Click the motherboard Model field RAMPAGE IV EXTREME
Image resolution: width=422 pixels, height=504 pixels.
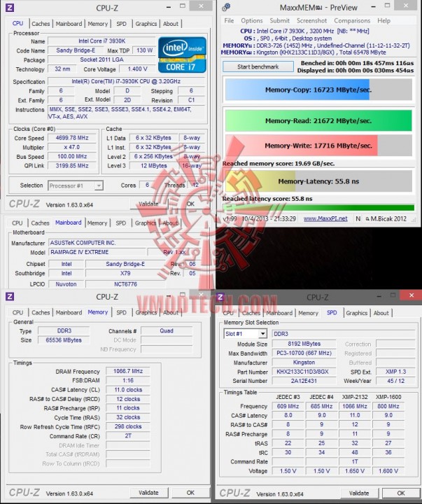(x=97, y=252)
